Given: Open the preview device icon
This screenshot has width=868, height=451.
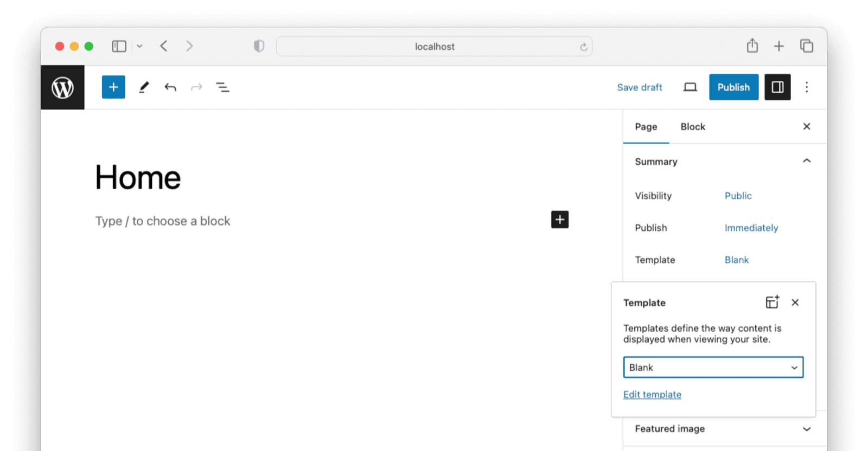Looking at the screenshot, I should (690, 87).
